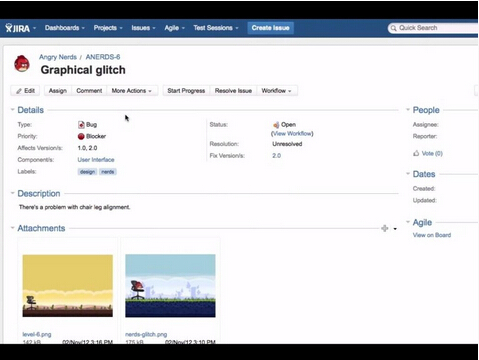Image resolution: width=479 pixels, height=360 pixels.
Task: Click the Create Issue button
Action: [270, 28]
